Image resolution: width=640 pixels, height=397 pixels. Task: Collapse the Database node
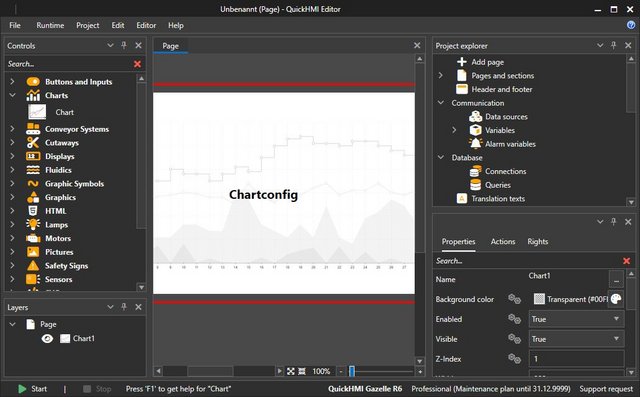441,157
